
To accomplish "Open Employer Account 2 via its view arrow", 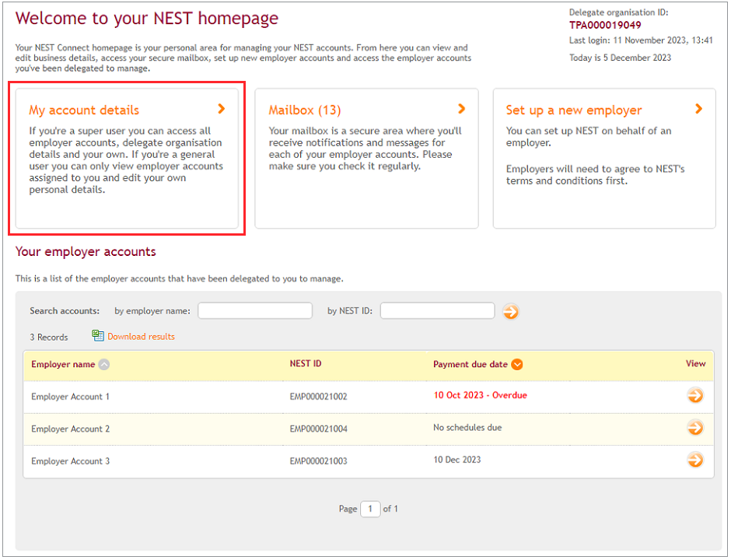I will (696, 427).
